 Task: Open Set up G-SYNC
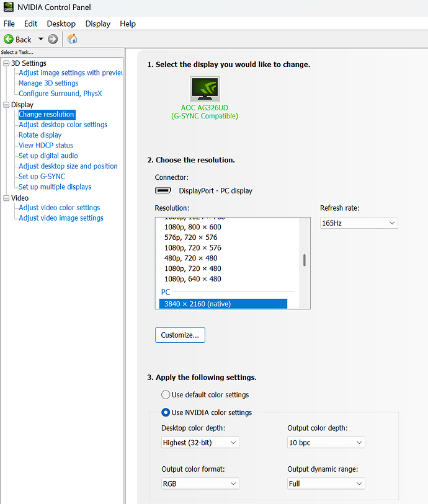[42, 177]
